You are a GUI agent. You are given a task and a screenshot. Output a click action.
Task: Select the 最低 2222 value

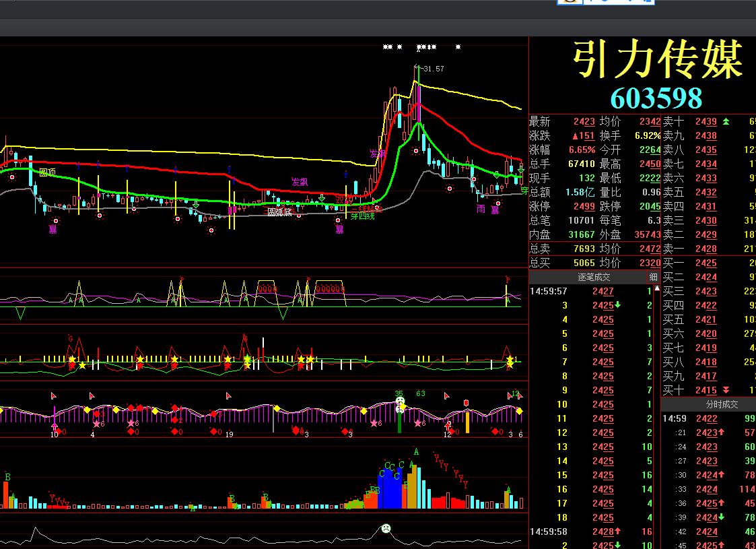pyautogui.click(x=650, y=178)
